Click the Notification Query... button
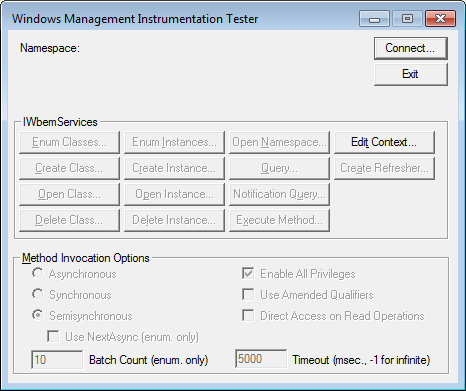 pyautogui.click(x=279, y=194)
